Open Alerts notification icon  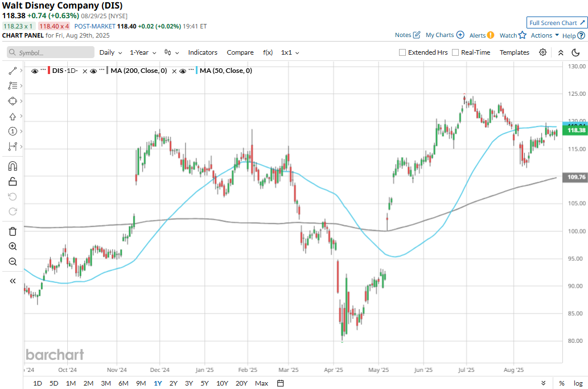(x=491, y=35)
